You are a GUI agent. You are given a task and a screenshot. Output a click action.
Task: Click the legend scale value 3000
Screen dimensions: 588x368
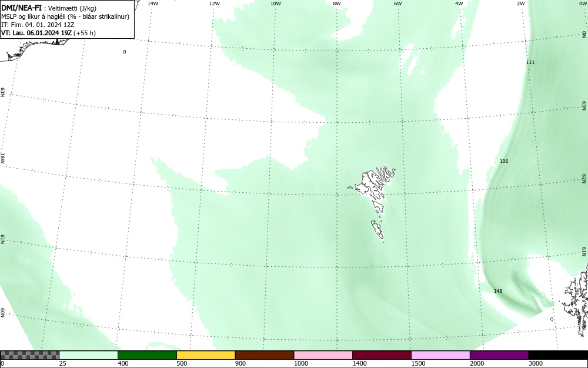(536, 363)
